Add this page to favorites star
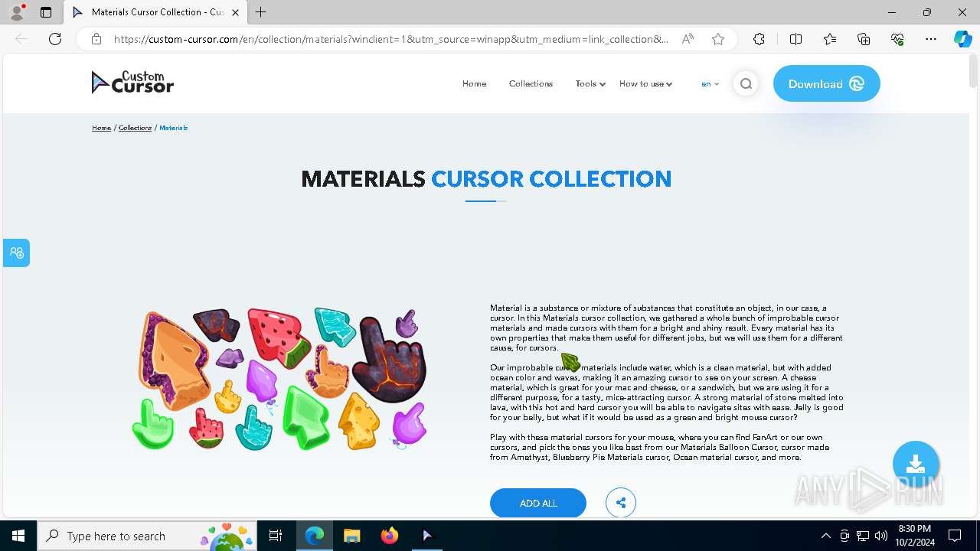980x551 pixels. 718,39
